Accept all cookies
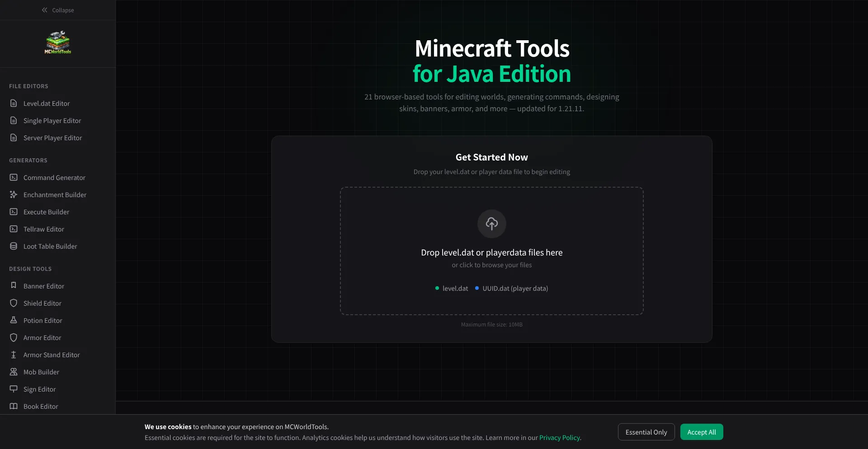Image resolution: width=868 pixels, height=449 pixels. [702, 432]
